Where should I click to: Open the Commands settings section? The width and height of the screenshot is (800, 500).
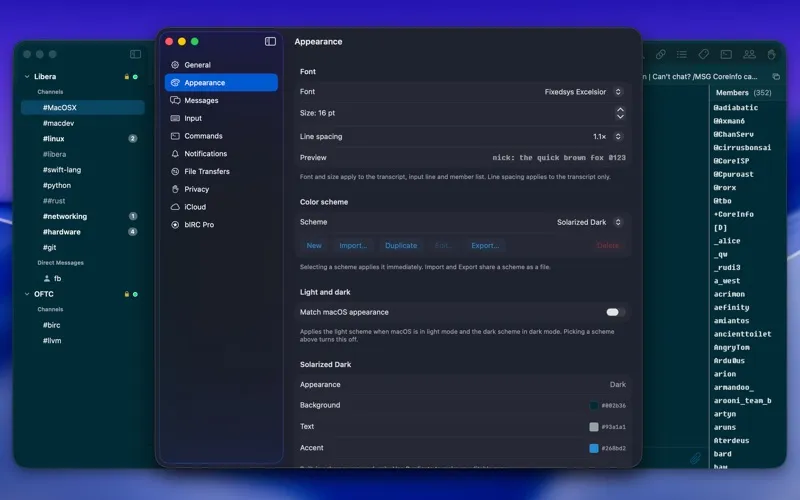(221, 136)
